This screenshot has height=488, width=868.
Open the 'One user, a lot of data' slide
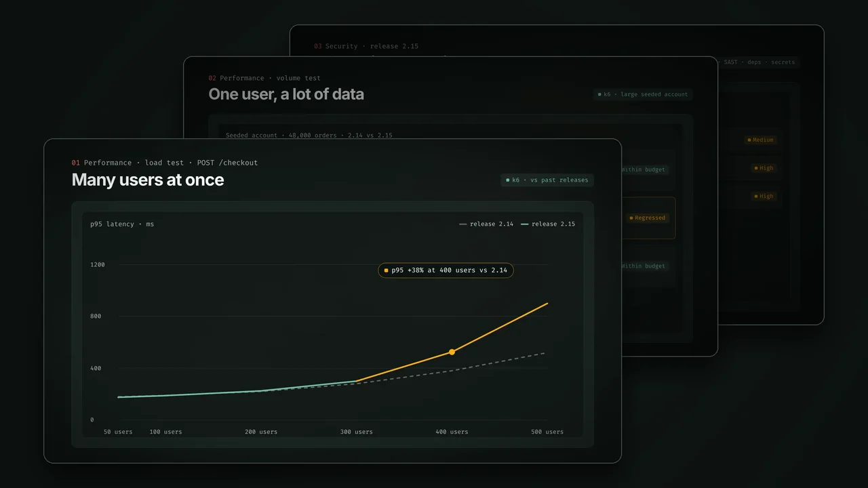[286, 94]
